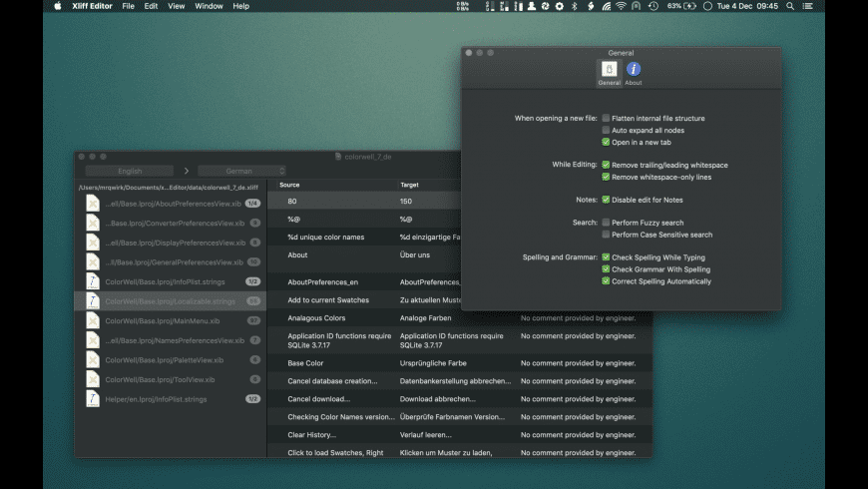
Task: Click the Wi-Fi icon in the menu bar
Action: (x=621, y=6)
